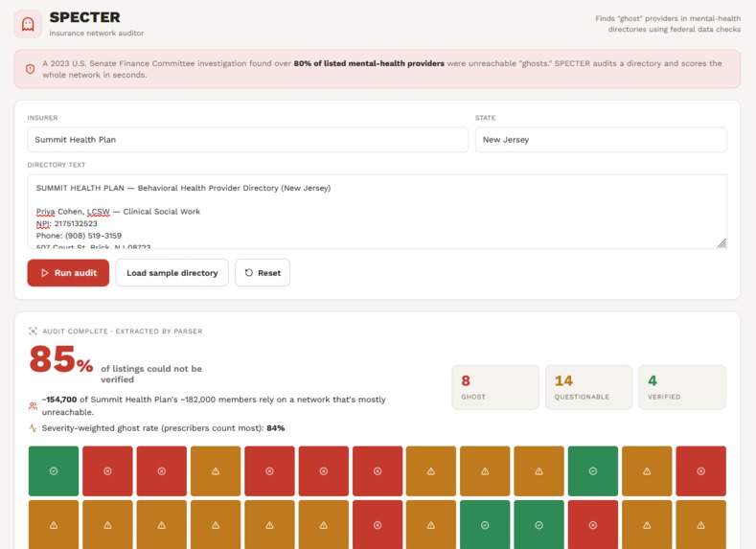Click the circular arrow icon inside Reset

249,273
